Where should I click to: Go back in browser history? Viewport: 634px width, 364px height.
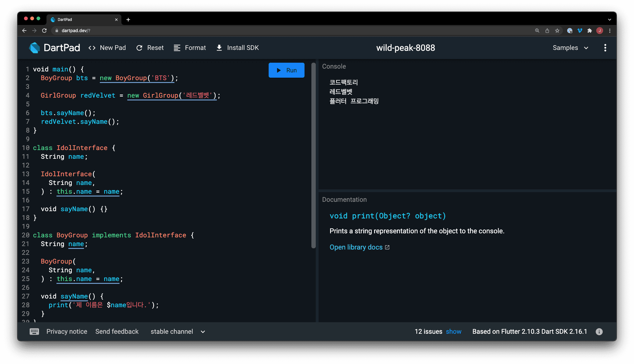(24, 31)
